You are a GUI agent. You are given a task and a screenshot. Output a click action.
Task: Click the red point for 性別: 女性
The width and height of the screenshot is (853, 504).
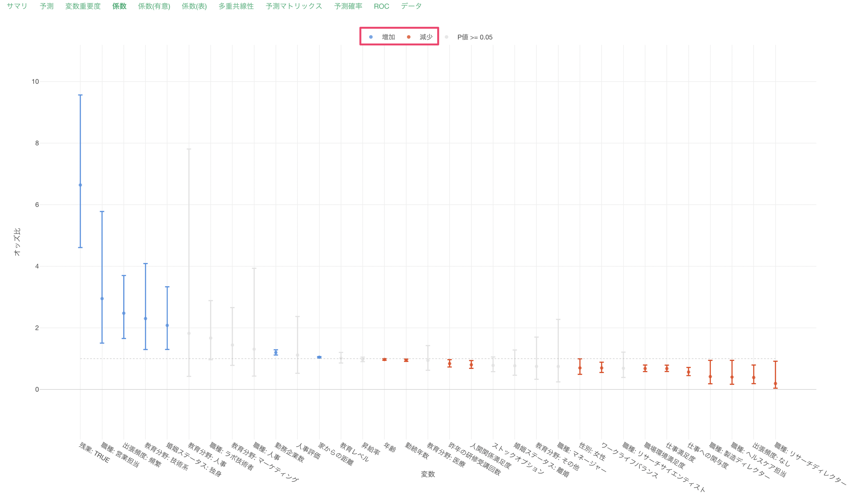(x=580, y=368)
